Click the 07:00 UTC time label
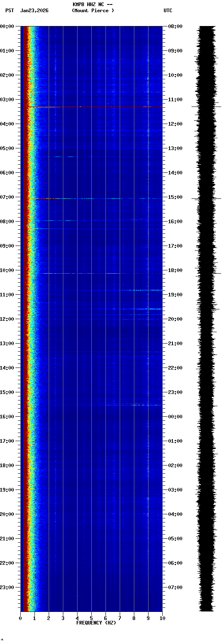 coord(175,587)
